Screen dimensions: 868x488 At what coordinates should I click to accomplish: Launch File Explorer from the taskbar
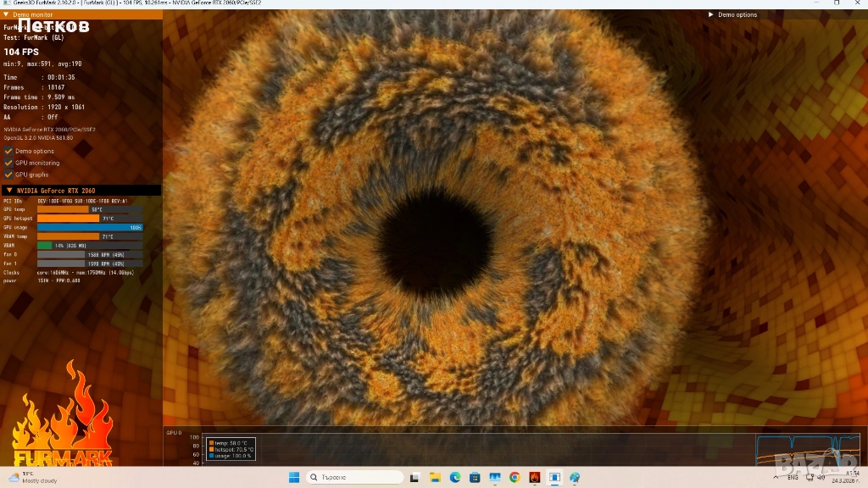435,478
